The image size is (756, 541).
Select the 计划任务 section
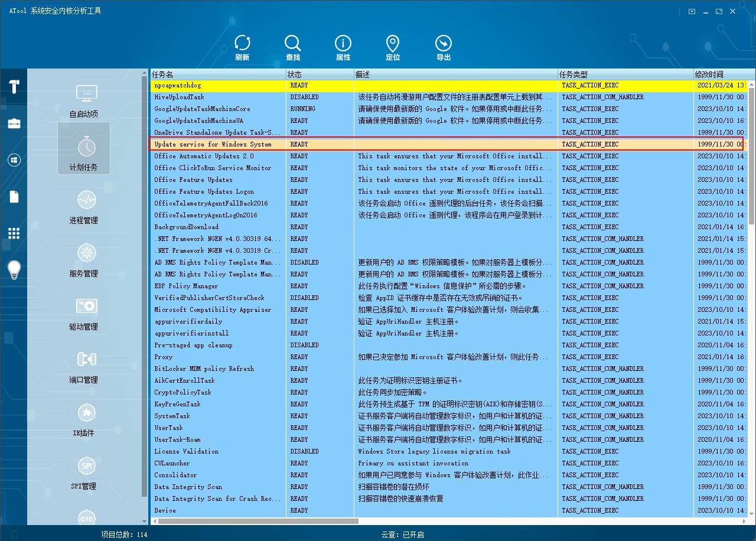[84, 148]
